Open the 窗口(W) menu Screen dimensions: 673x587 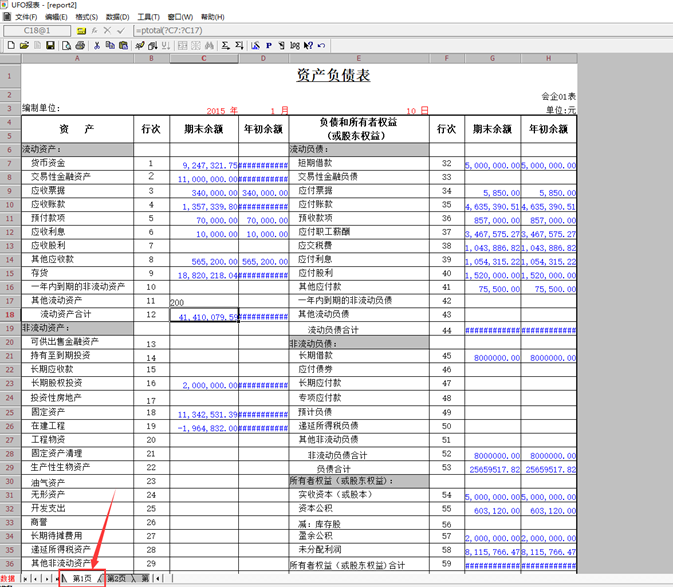tap(180, 17)
